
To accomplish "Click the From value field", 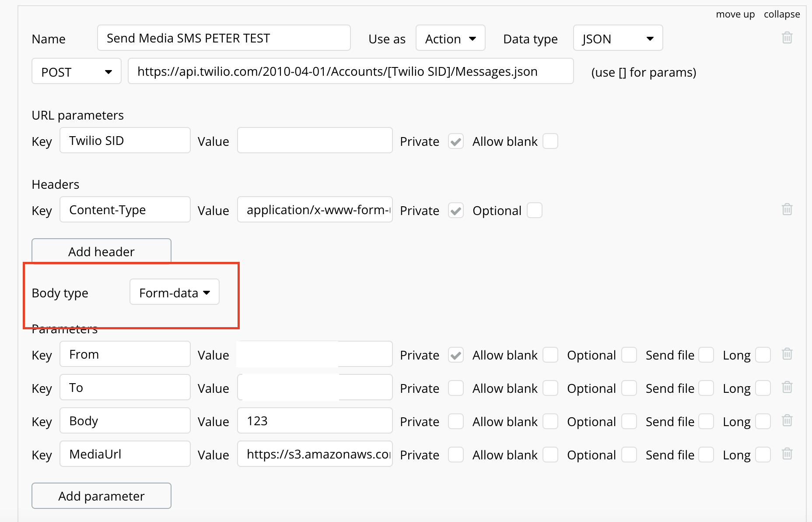I will pos(315,354).
